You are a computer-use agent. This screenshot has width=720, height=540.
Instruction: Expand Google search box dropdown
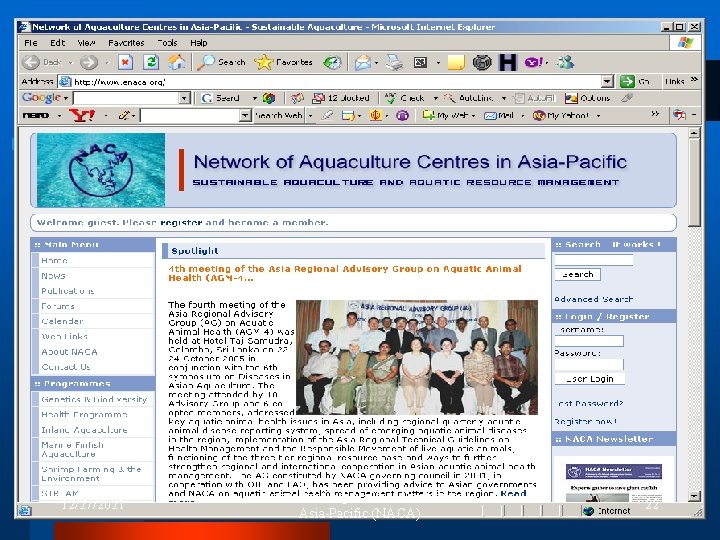[x=184, y=98]
